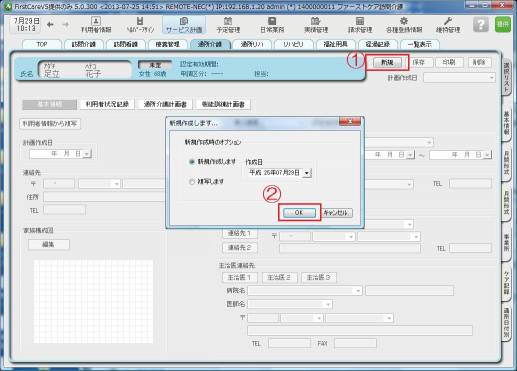517x371 pixels.
Task: Click the 編集 button under 家族構成図
Action: (x=49, y=245)
